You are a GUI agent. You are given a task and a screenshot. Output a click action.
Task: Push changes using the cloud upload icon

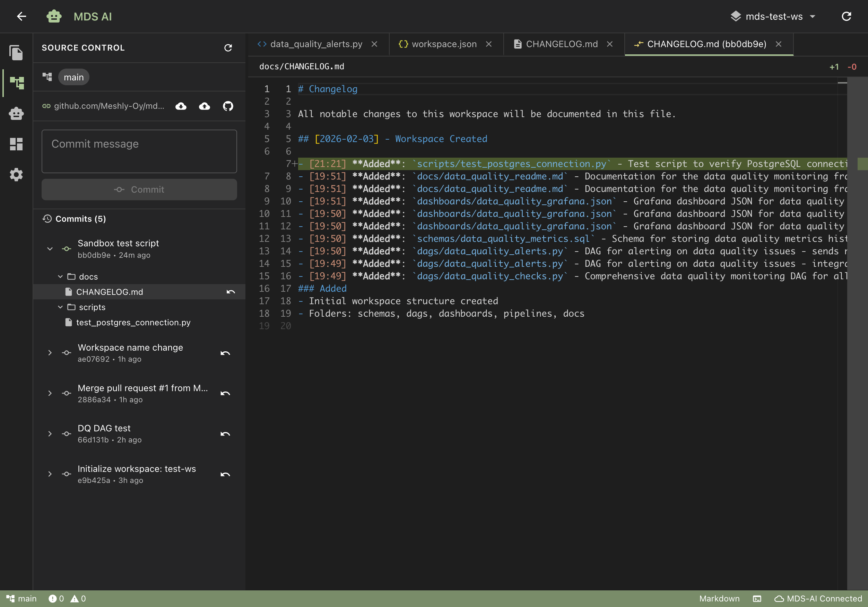click(x=204, y=106)
